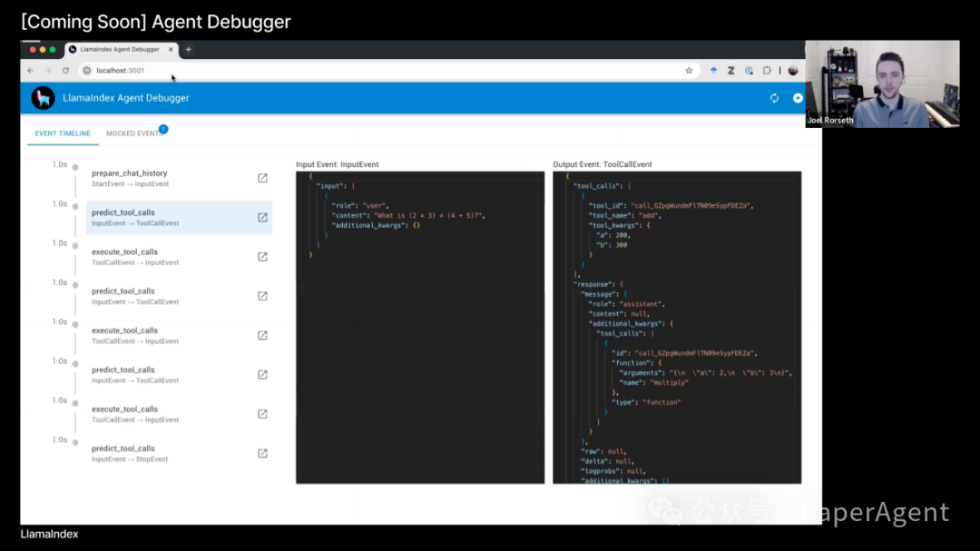This screenshot has height=551, width=980.
Task: Click the open icon for first execute_tool_calls
Action: click(x=262, y=257)
